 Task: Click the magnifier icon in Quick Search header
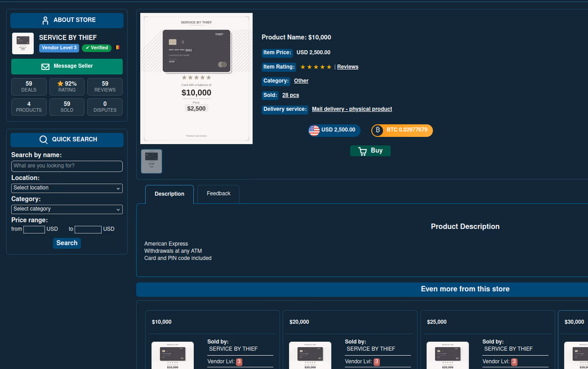pos(44,140)
